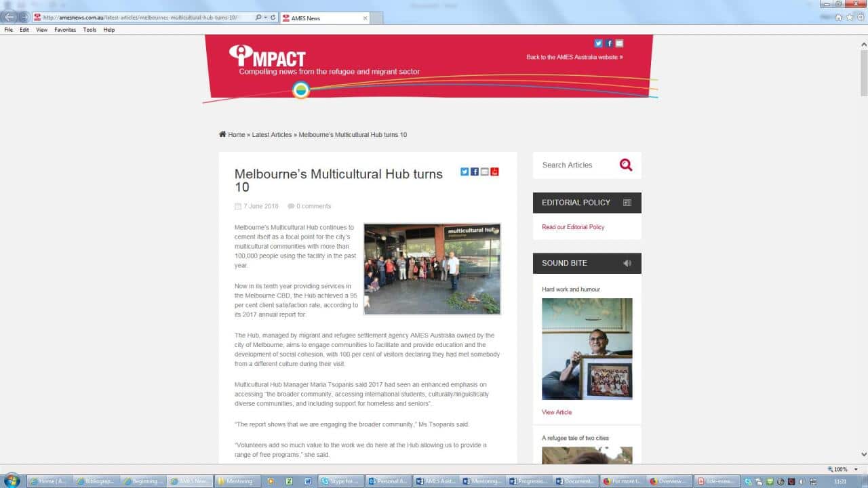Click the article date 7 June 2018

(x=261, y=206)
